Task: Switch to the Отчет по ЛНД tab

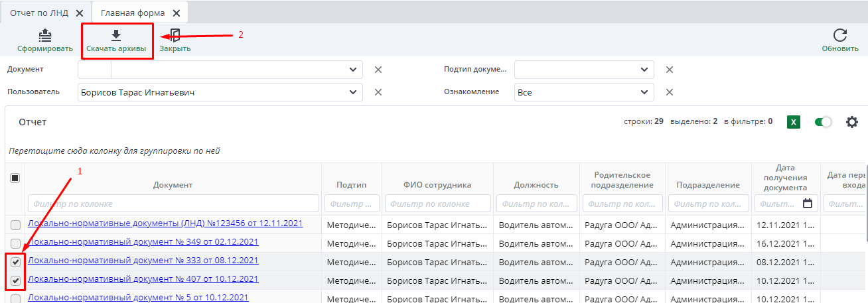Action: pyautogui.click(x=38, y=13)
